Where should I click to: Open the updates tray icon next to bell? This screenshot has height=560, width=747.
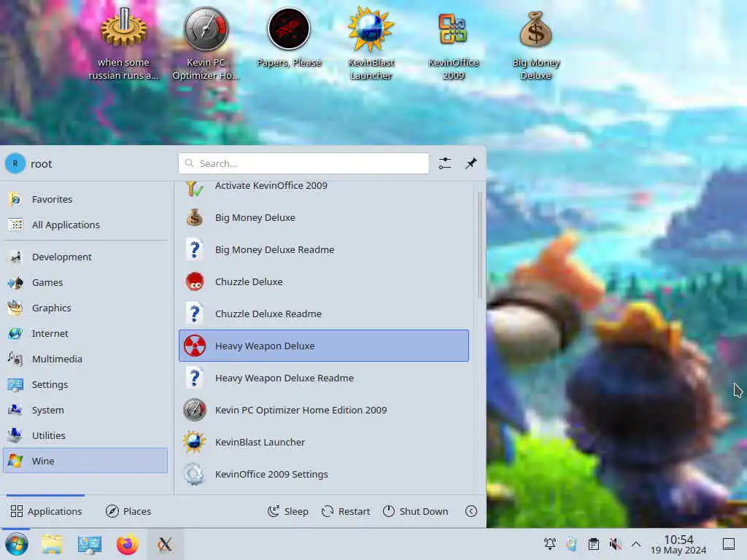571,543
